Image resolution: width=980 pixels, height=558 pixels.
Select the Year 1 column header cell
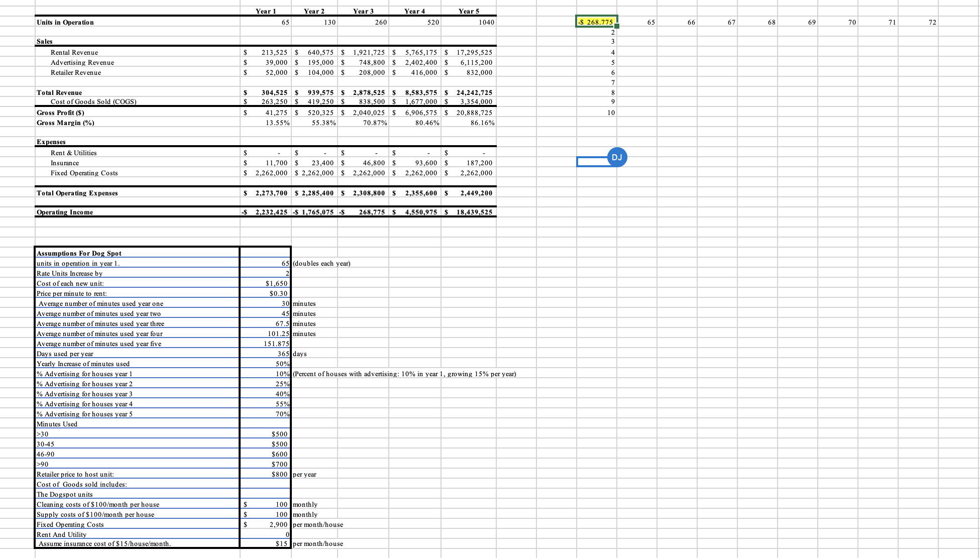265,11
